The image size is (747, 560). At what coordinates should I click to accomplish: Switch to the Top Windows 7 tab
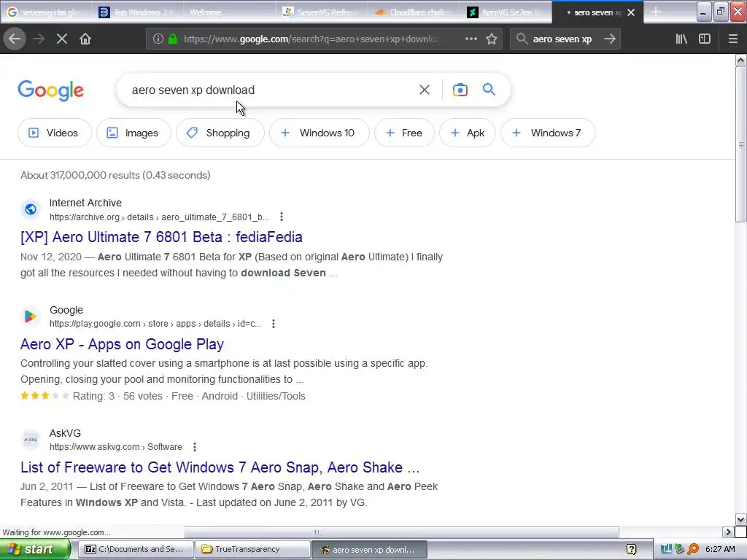(x=136, y=12)
